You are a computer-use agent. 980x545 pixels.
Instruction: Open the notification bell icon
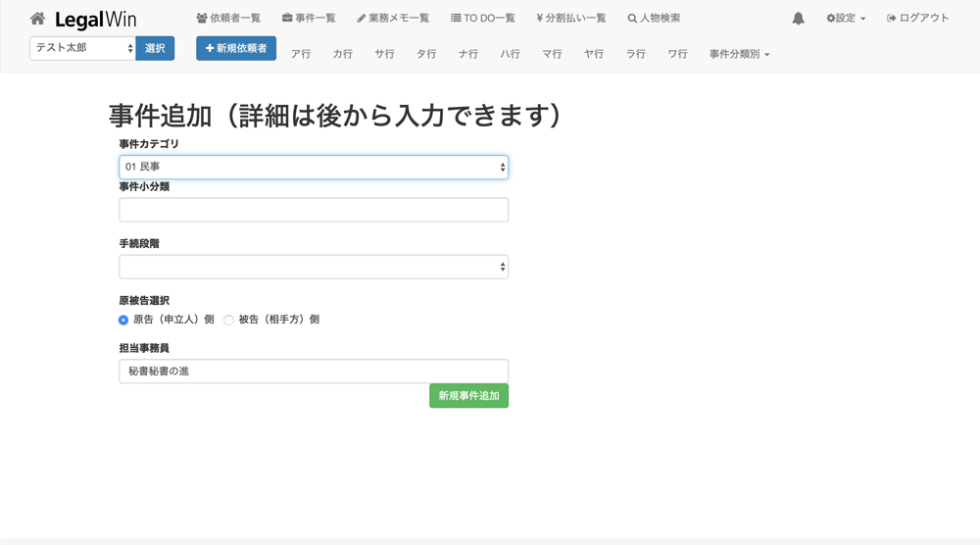[798, 19]
